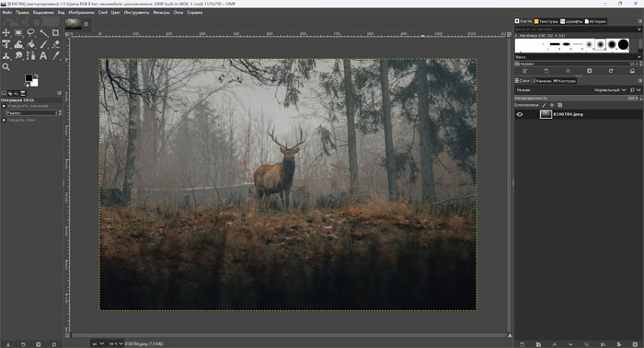Hide the 8100784.jpeg layer with eye icon
The image size is (644, 348).
[x=520, y=115]
